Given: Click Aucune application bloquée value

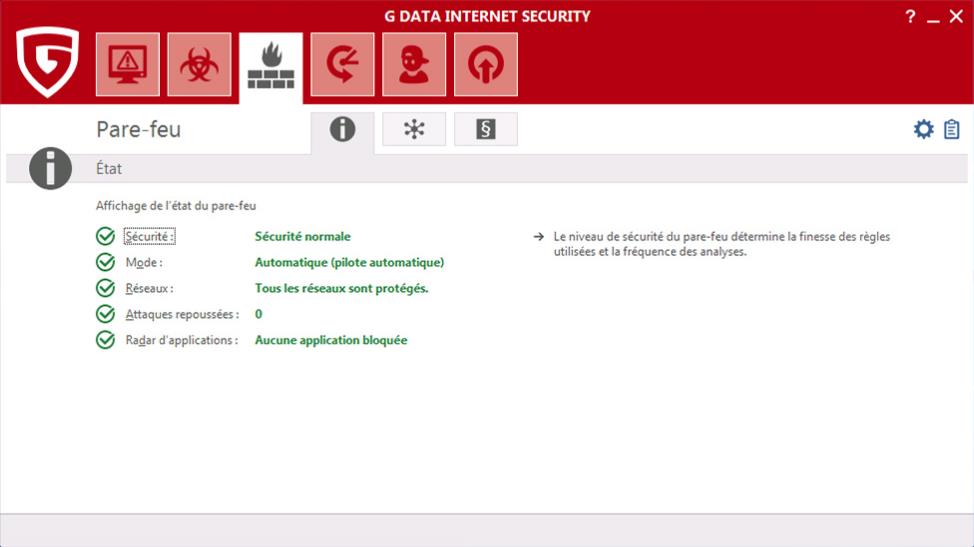Looking at the screenshot, I should click(x=331, y=340).
